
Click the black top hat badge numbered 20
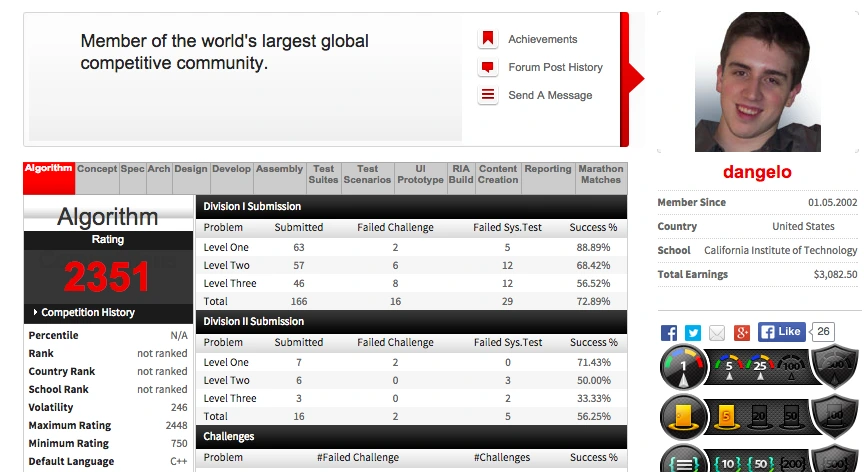[x=759, y=417]
